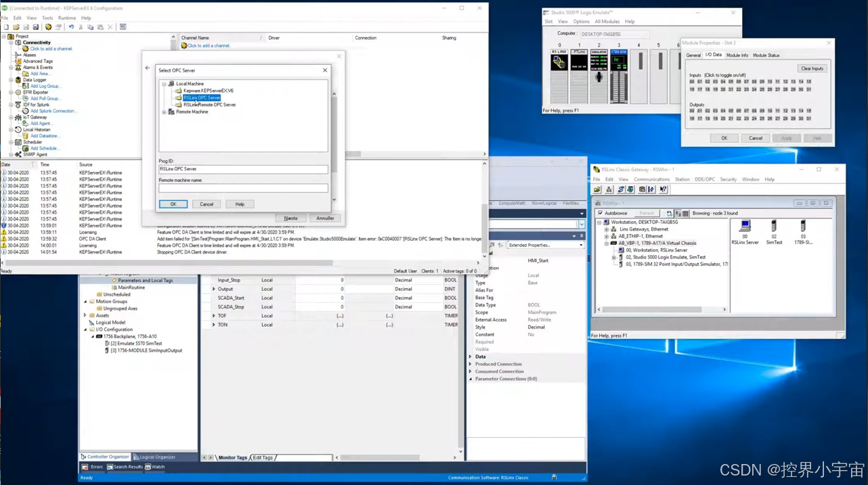868x485 pixels.
Task: Click back arrow in channel wizard
Action: [148, 68]
